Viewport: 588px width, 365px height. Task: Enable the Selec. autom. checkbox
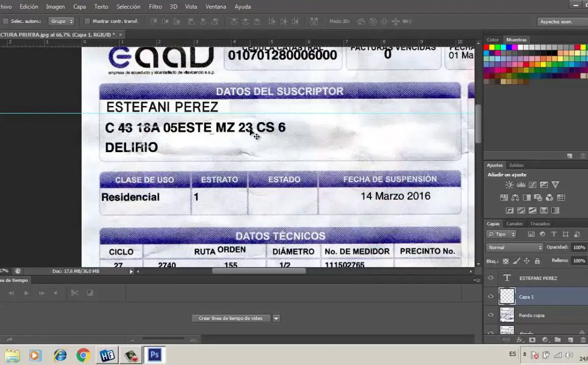point(6,21)
